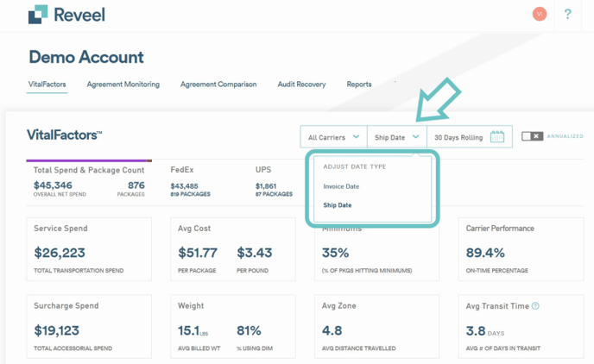Click the 4.8 avg distance value
The height and width of the screenshot is (364, 594).
click(332, 330)
